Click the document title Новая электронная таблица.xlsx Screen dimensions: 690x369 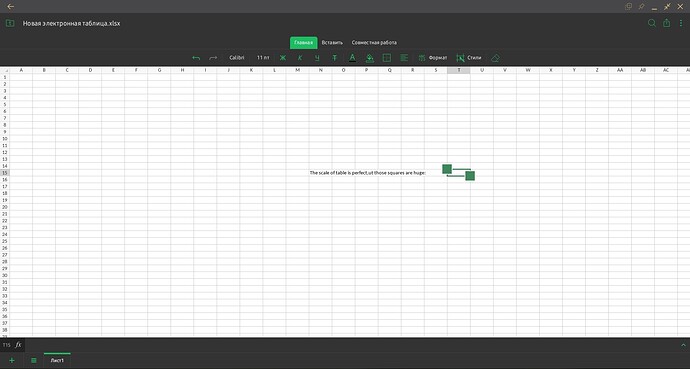coord(71,23)
